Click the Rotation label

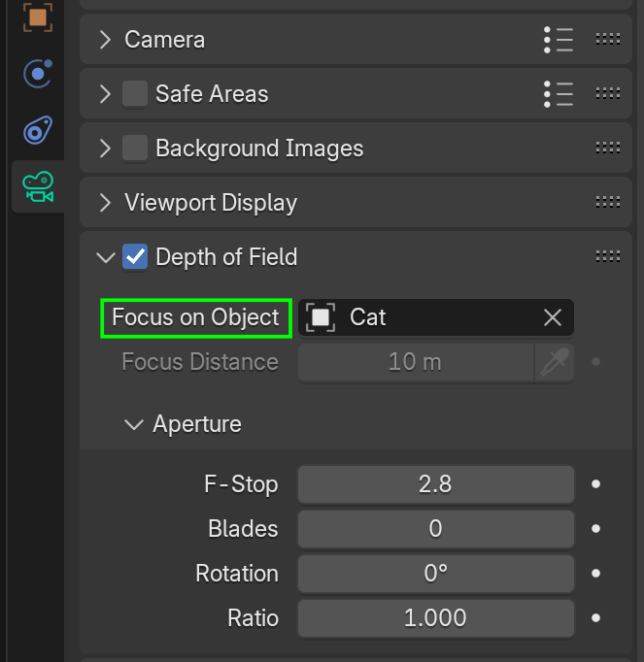click(237, 574)
